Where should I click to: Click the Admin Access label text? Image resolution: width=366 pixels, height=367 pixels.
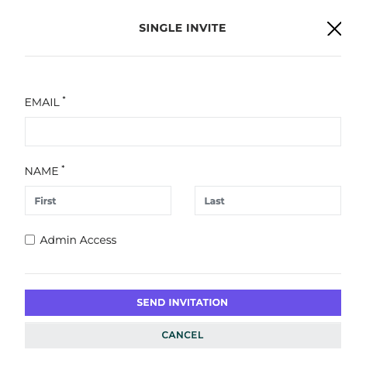[78, 240]
